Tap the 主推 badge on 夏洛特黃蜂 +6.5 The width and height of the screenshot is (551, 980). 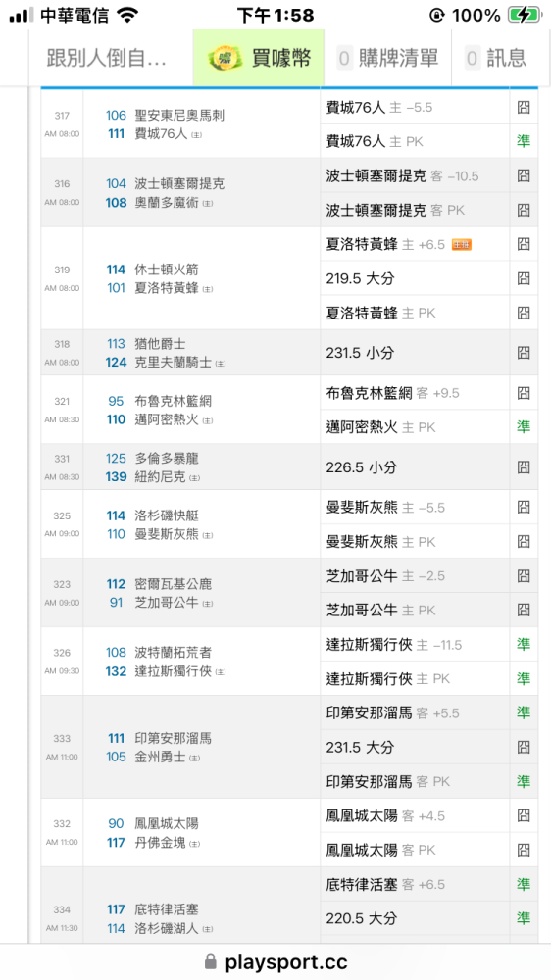(x=461, y=245)
